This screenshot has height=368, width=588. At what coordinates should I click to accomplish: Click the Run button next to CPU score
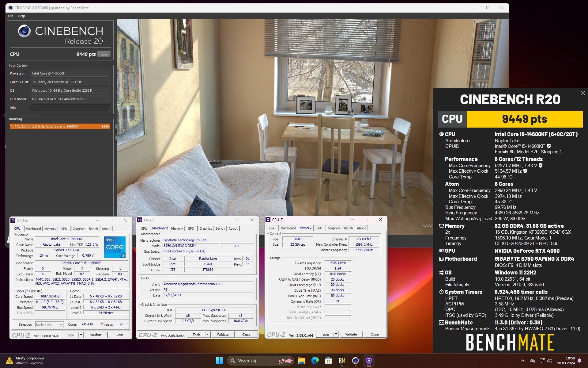104,54
